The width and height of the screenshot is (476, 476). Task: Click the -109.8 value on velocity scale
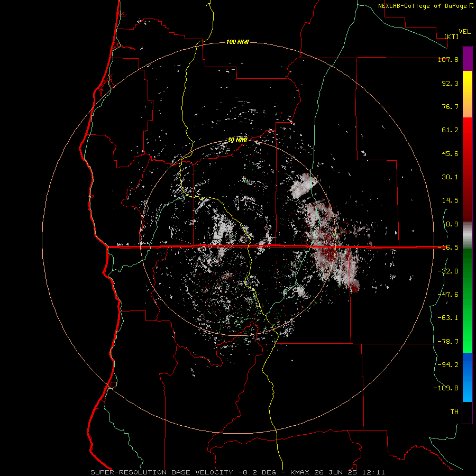click(446, 388)
